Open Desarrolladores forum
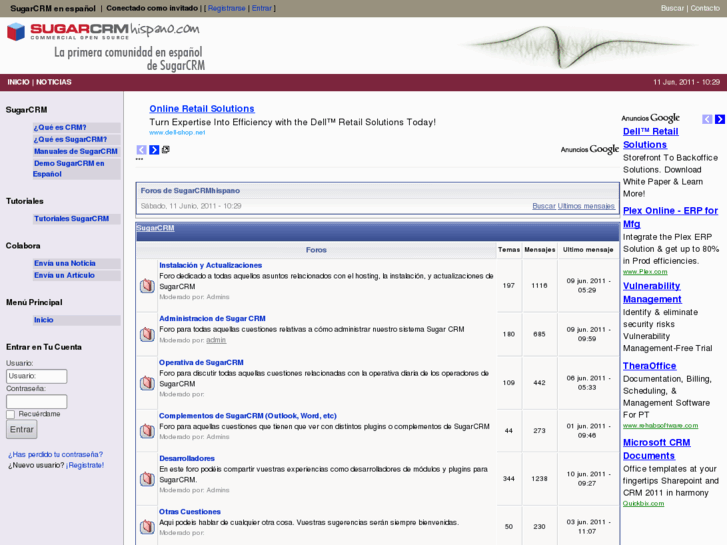The height and width of the screenshot is (545, 727). [x=187, y=459]
